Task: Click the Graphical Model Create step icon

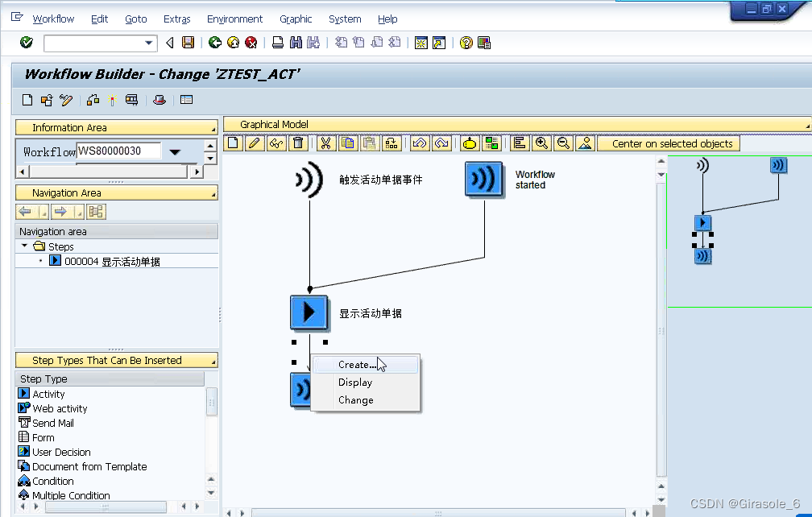Action: pos(233,143)
